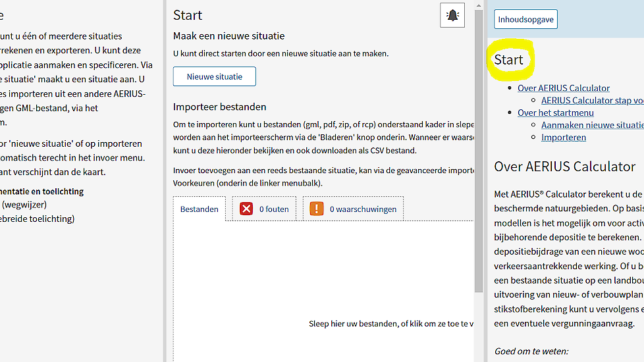This screenshot has width=644, height=362.
Task: Click the file drop zone 'Sleep hier uw bestanden'
Action: [x=323, y=292]
